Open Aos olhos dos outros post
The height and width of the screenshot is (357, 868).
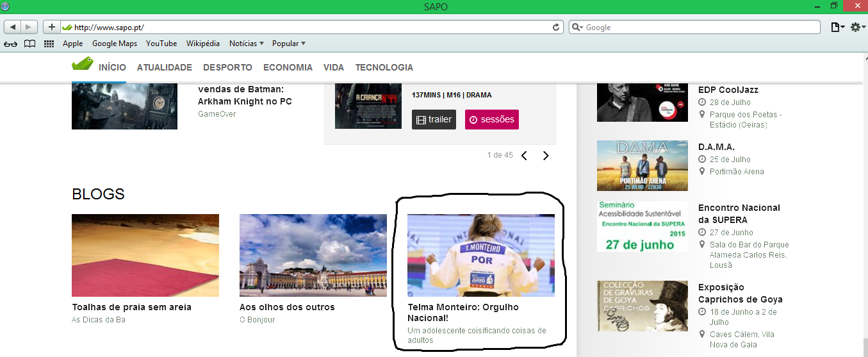(x=287, y=307)
